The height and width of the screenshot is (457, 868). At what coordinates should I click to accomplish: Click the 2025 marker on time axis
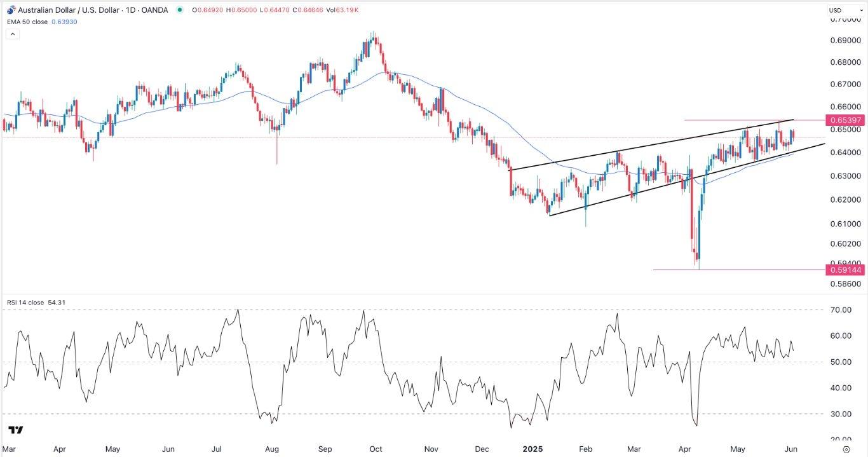click(x=532, y=449)
